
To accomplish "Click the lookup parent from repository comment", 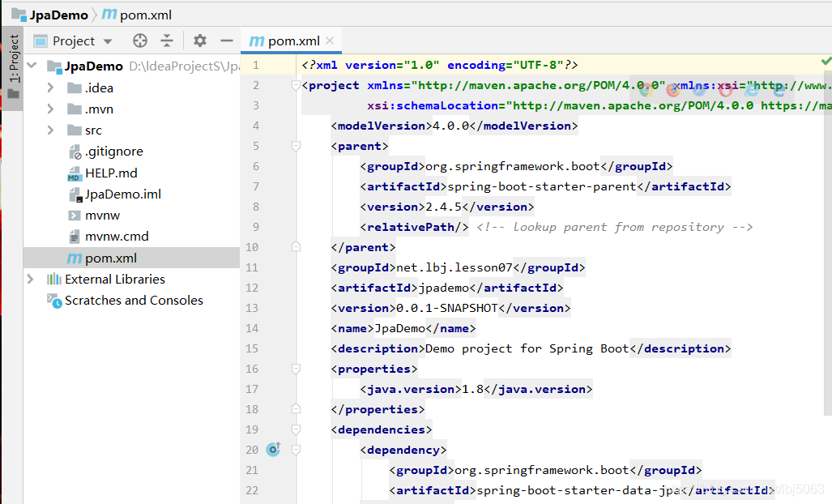I will [x=614, y=227].
